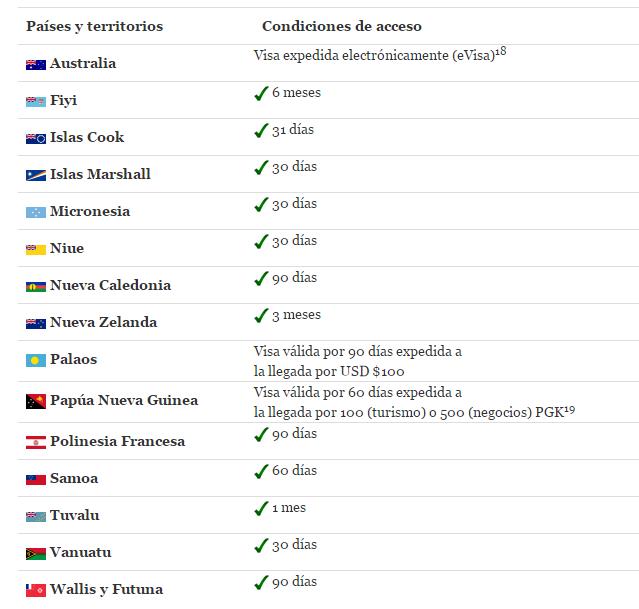Click the Australia flag icon
Image resolution: width=639 pixels, height=609 pixels.
click(36, 64)
